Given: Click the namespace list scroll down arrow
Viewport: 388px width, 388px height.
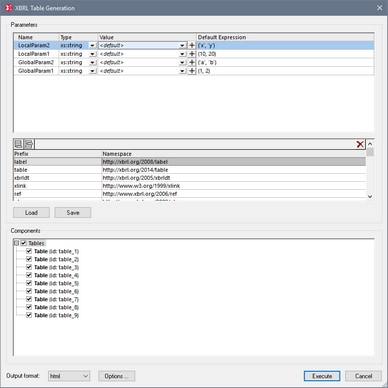Looking at the screenshot, I should 370,197.
